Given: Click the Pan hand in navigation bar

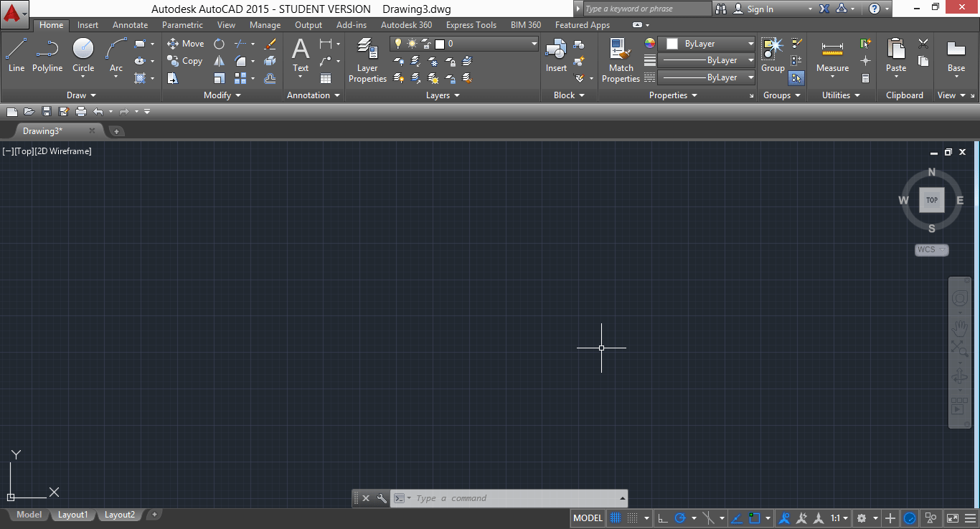Looking at the screenshot, I should click(x=959, y=328).
